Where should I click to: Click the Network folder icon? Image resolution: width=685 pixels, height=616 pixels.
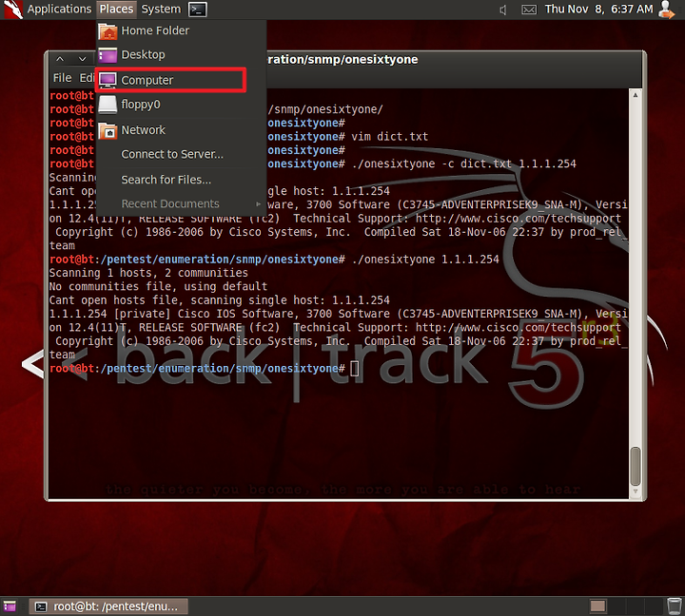coord(108,131)
